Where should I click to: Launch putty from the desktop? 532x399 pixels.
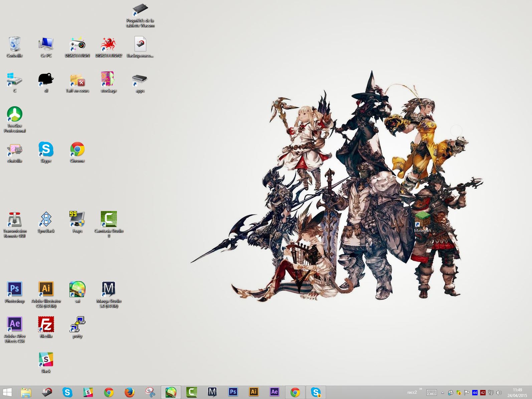click(x=77, y=328)
